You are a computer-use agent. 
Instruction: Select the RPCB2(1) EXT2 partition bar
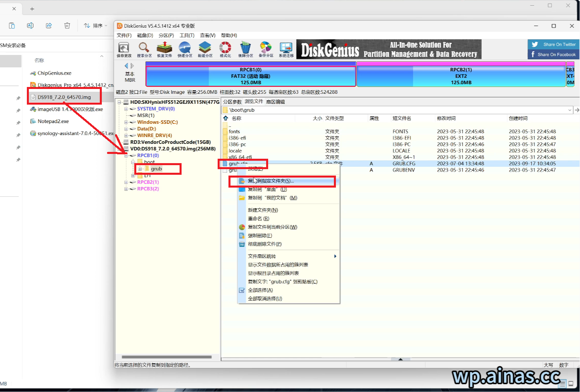(x=461, y=76)
